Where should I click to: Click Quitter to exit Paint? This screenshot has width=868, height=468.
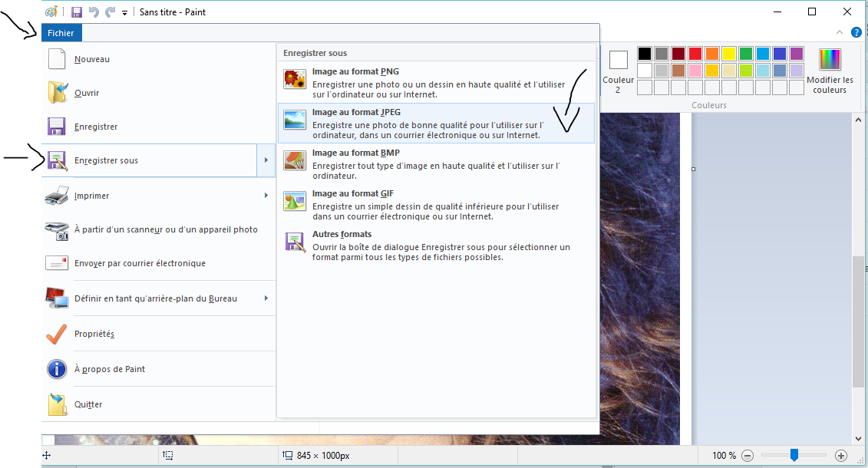pyautogui.click(x=159, y=404)
